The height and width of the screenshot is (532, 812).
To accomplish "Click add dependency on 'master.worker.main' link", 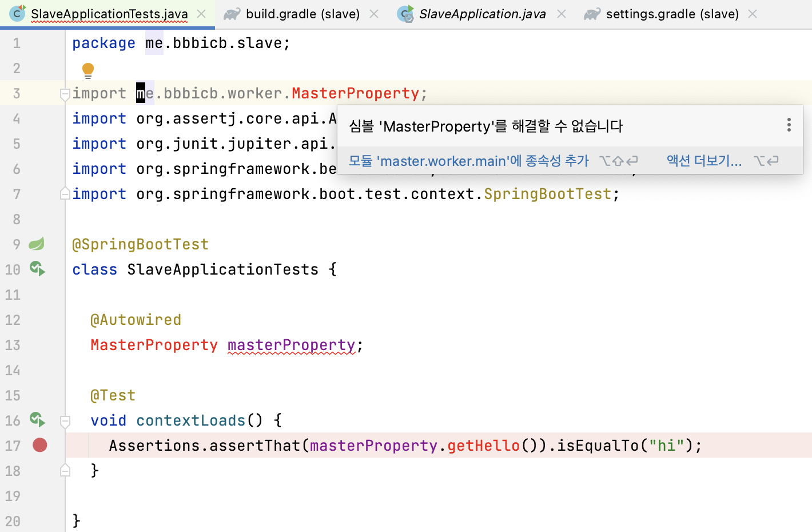I will pos(468,161).
